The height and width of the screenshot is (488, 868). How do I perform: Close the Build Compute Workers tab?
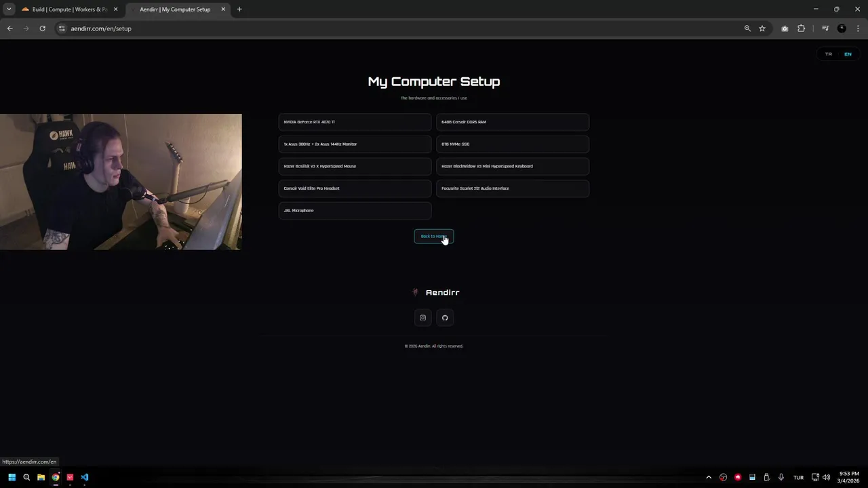pos(115,9)
